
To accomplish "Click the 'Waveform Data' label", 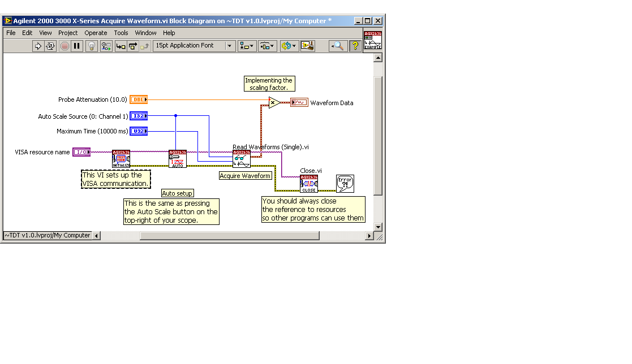I will coord(332,103).
